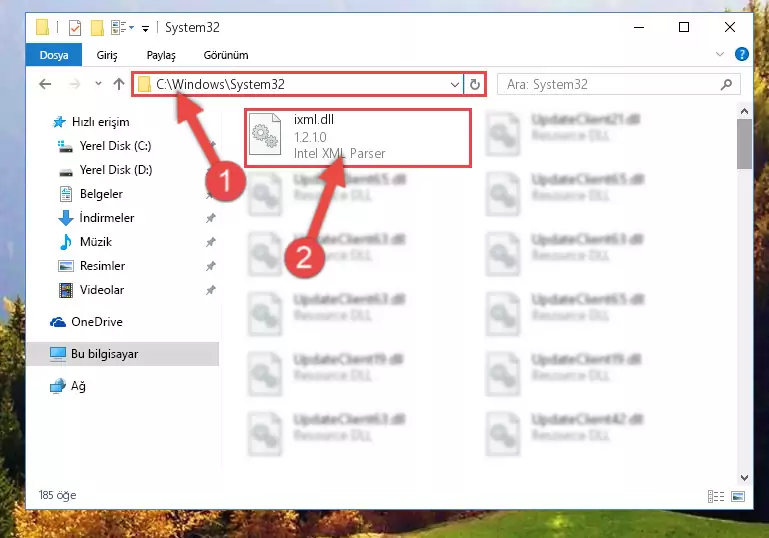Click the Videolar film strip icon
This screenshot has width=769, height=538.
[x=66, y=290]
